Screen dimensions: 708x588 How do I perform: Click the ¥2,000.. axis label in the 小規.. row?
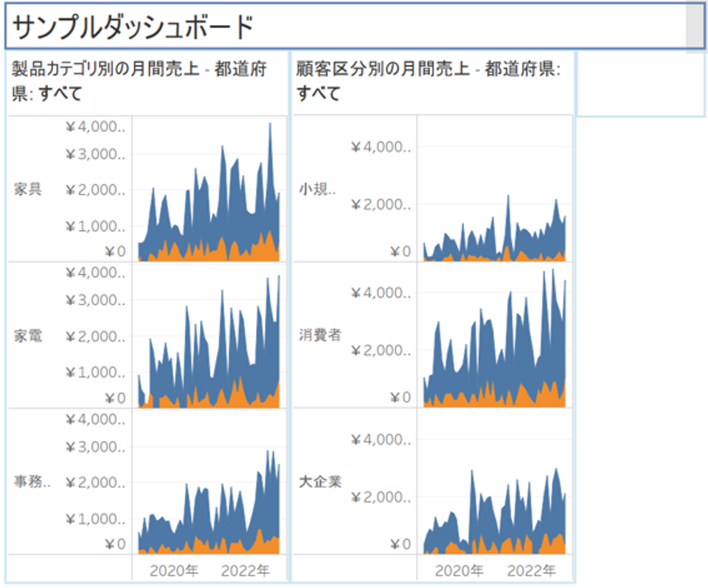click(x=381, y=204)
